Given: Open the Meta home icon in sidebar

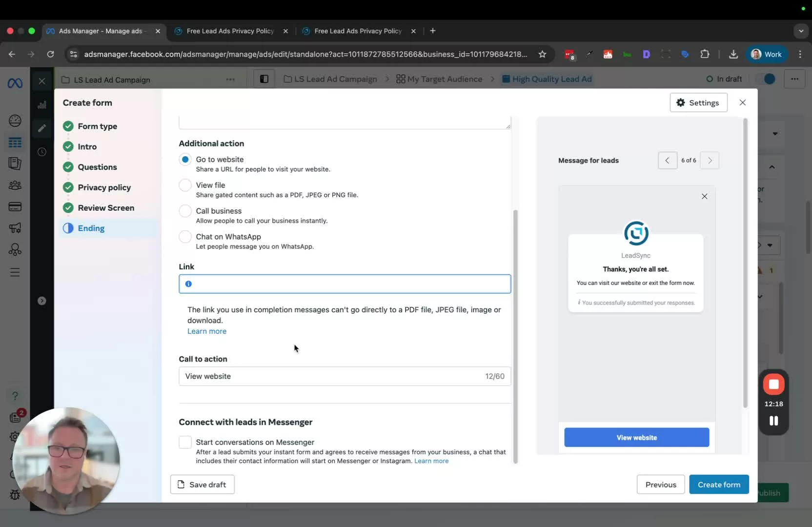Looking at the screenshot, I should (x=15, y=83).
